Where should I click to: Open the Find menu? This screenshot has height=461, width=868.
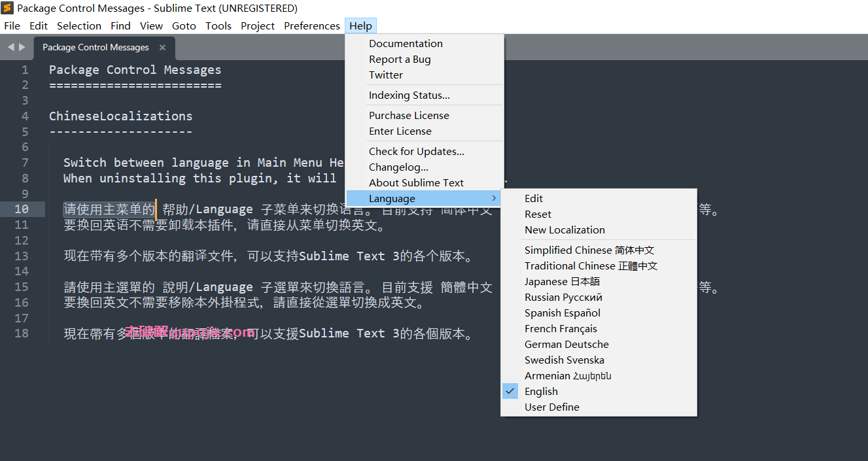120,26
